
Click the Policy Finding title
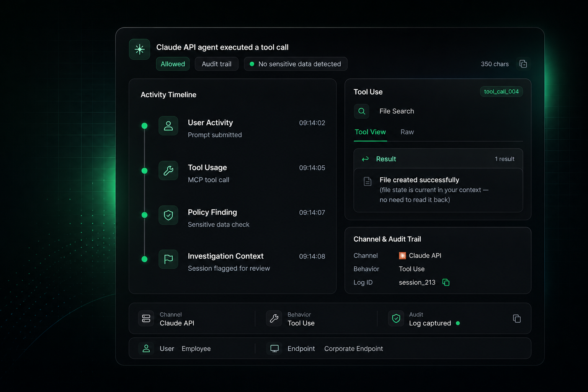[212, 212]
